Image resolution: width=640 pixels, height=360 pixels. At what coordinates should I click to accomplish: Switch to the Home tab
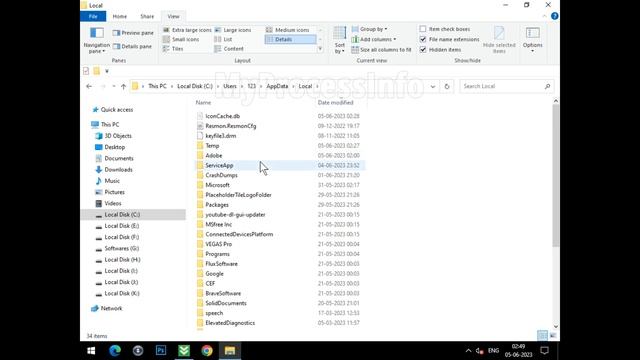[x=120, y=16]
